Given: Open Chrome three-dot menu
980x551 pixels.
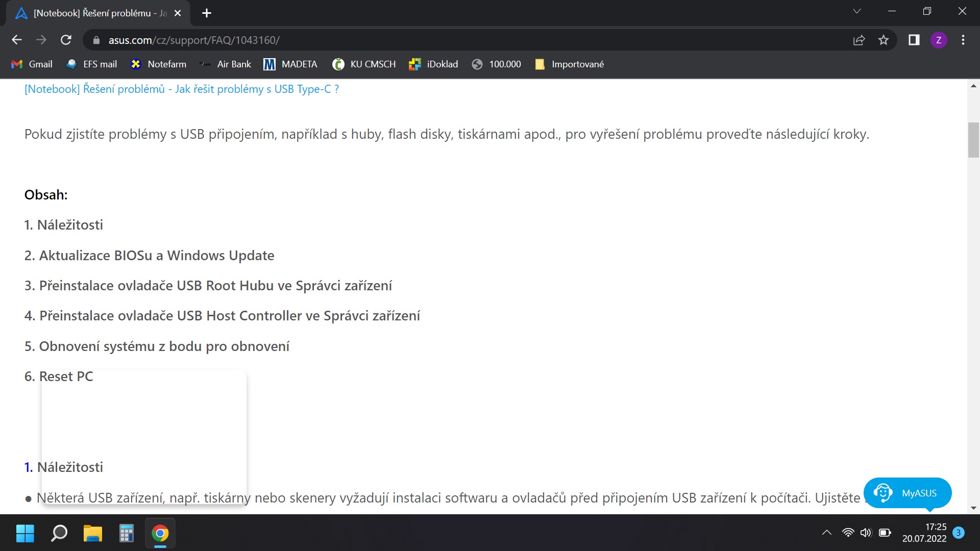Looking at the screenshot, I should 963,40.
